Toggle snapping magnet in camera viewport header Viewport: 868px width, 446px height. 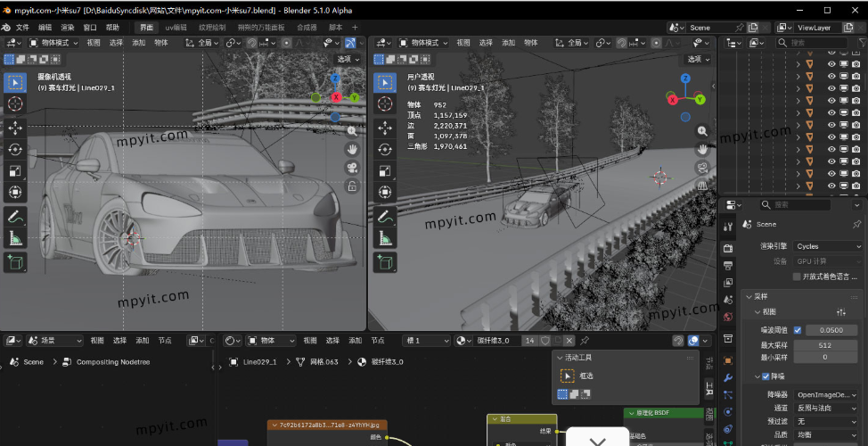[x=252, y=43]
